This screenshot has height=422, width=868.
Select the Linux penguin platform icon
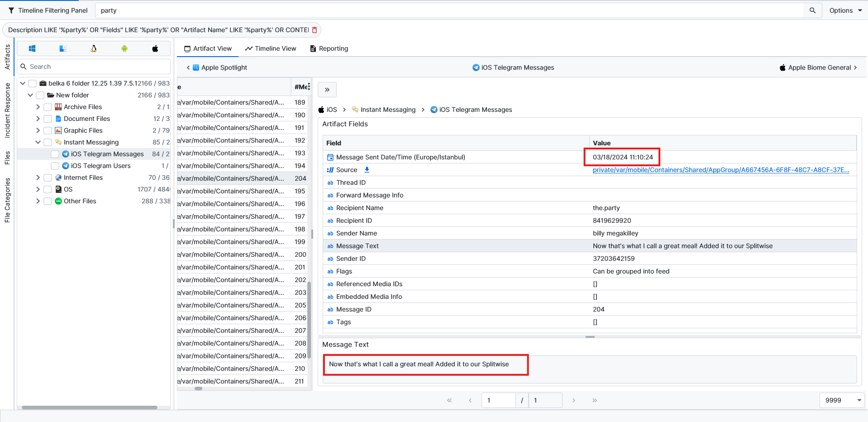point(94,48)
